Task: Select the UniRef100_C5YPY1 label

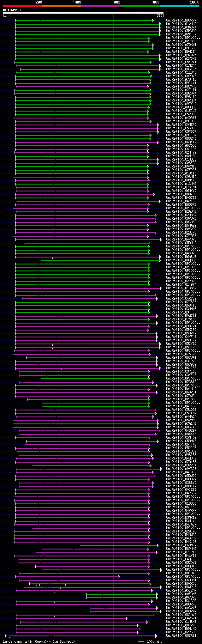Action: coord(181,62)
